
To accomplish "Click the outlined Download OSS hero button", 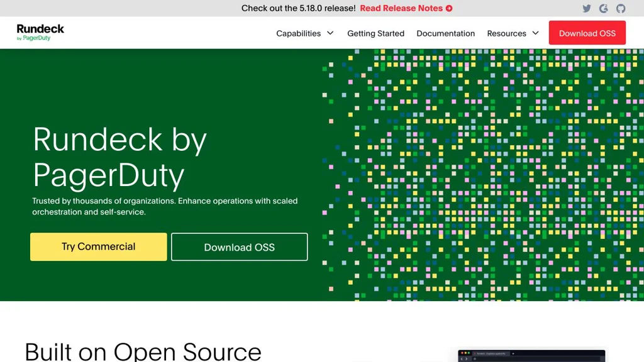I will coord(240,246).
